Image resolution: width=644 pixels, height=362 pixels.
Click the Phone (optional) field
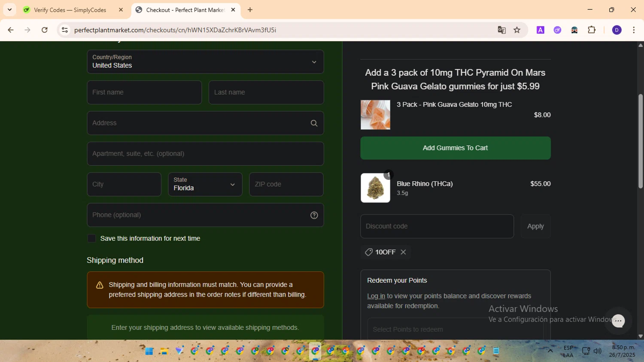pos(205,215)
